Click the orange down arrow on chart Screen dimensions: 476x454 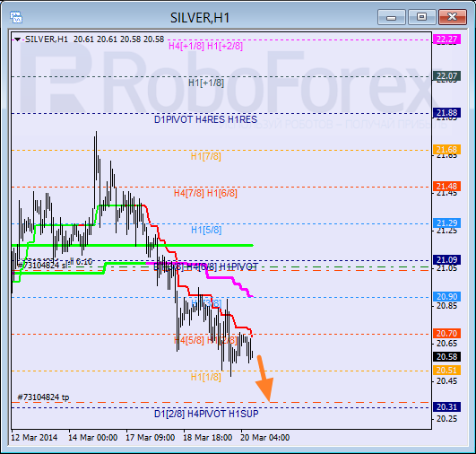tap(264, 379)
